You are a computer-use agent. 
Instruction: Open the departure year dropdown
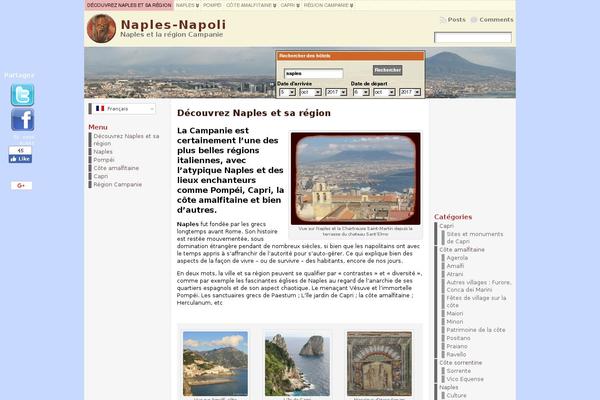(410, 92)
